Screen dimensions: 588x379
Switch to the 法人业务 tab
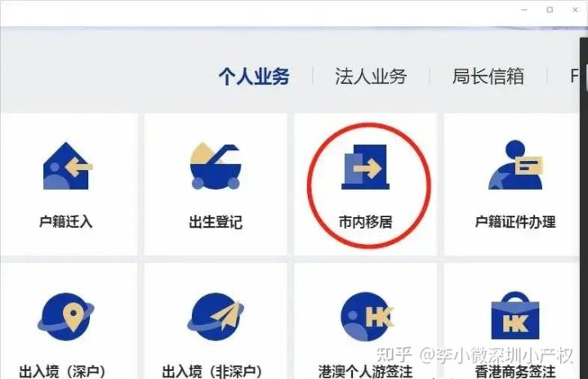tap(371, 77)
